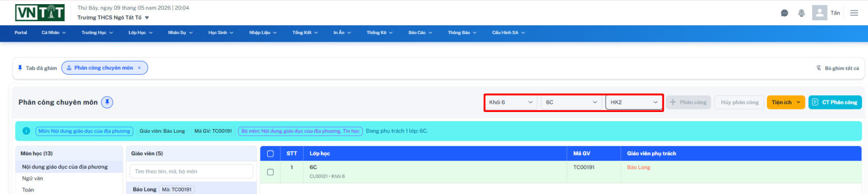Expand the Tổng Kết menu
The width and height of the screenshot is (868, 194).
[x=305, y=33]
